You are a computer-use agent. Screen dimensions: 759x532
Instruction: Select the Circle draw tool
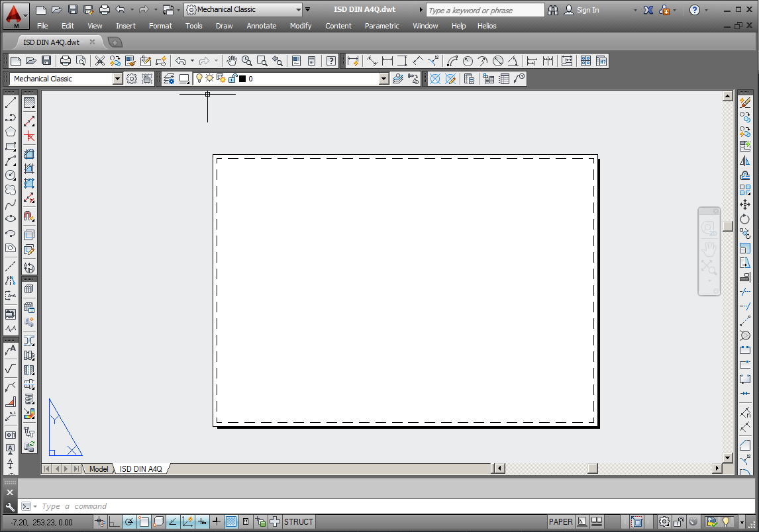pos(11,175)
